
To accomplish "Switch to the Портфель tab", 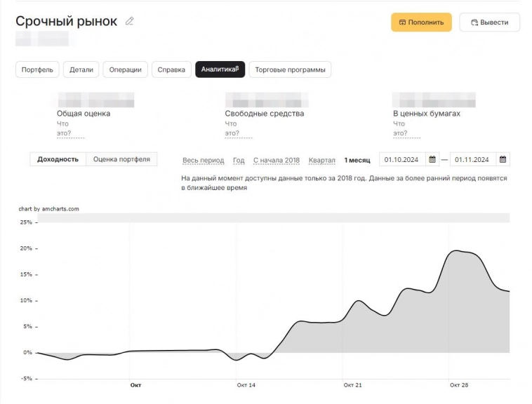I will [x=37, y=69].
